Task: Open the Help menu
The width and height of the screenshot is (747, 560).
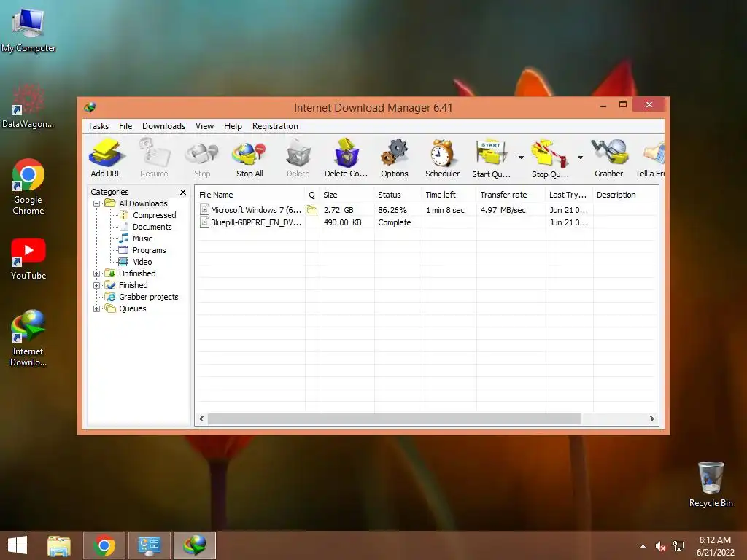Action: pyautogui.click(x=233, y=126)
